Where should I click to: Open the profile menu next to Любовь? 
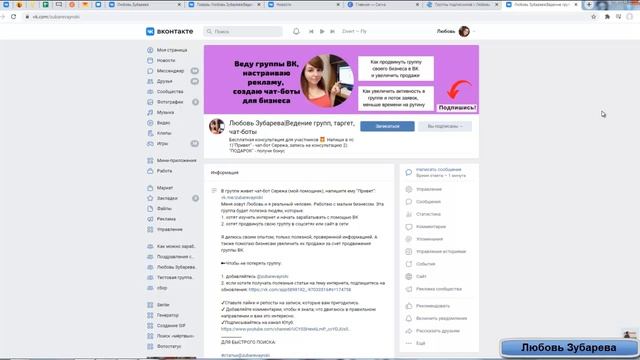tap(464, 31)
